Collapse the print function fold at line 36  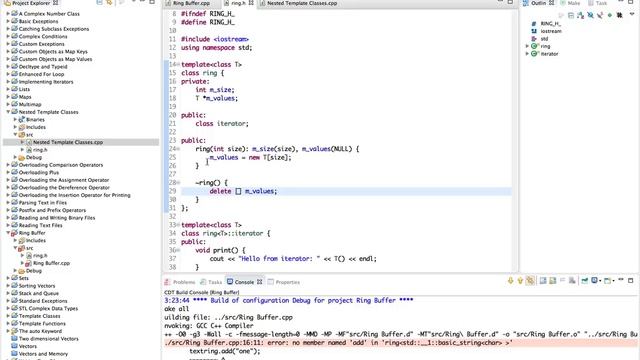(178, 250)
